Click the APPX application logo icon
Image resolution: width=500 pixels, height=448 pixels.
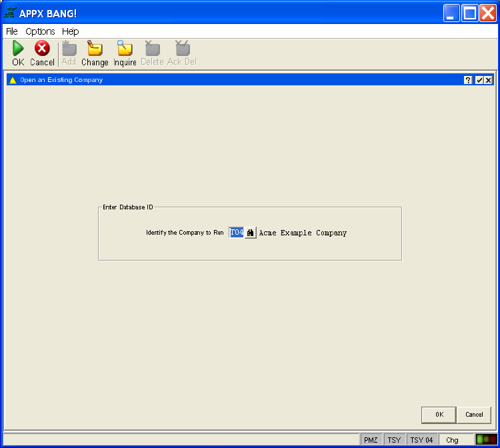(x=10, y=13)
